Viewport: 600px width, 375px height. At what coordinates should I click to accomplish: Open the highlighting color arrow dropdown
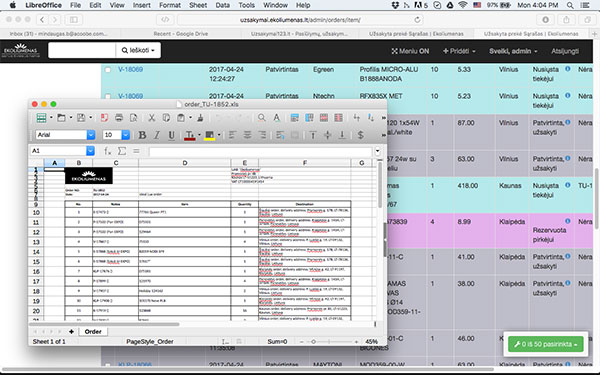tap(219, 135)
